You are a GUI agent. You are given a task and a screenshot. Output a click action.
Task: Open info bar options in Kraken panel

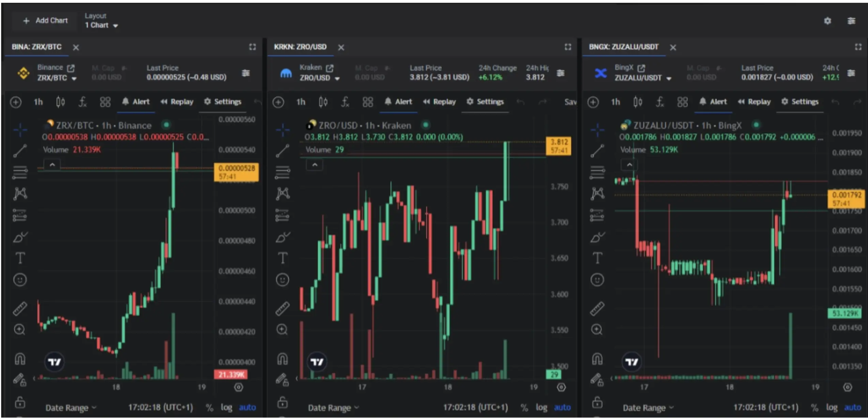click(x=561, y=73)
